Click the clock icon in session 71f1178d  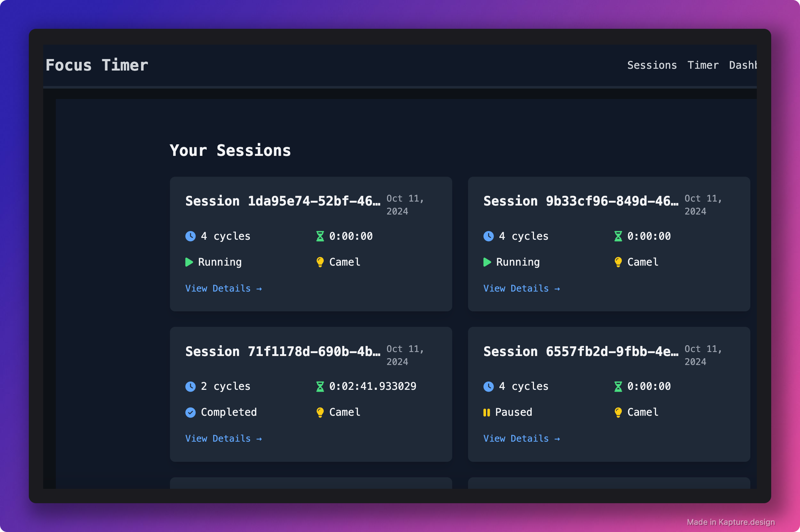[190, 386]
